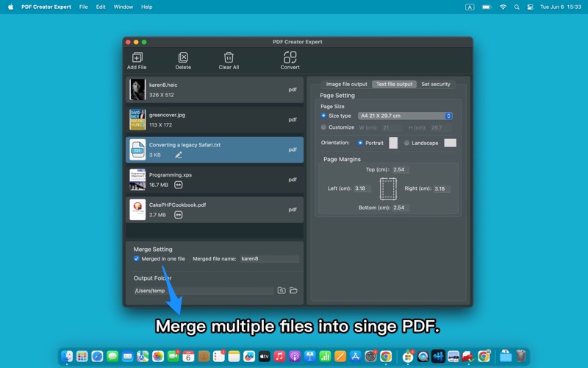588x368 pixels.
Task: Open Apple TV from the Dock
Action: click(264, 356)
